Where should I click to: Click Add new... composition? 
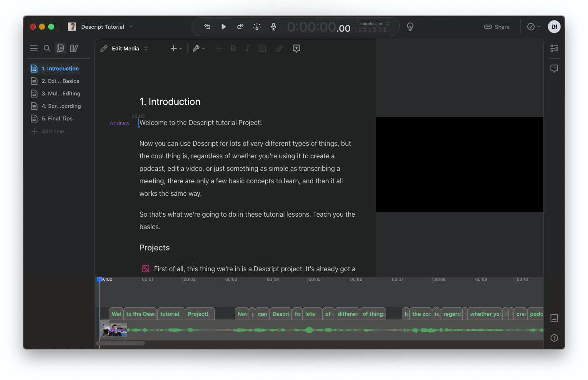click(x=50, y=131)
